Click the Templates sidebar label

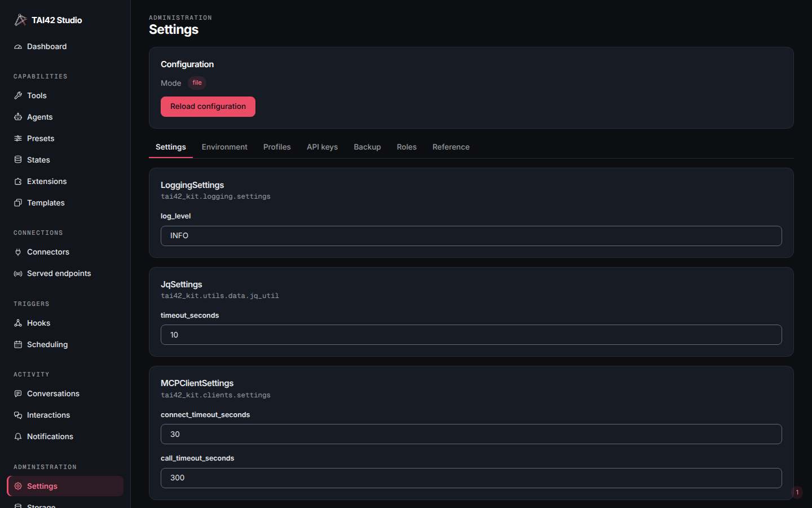coord(46,203)
